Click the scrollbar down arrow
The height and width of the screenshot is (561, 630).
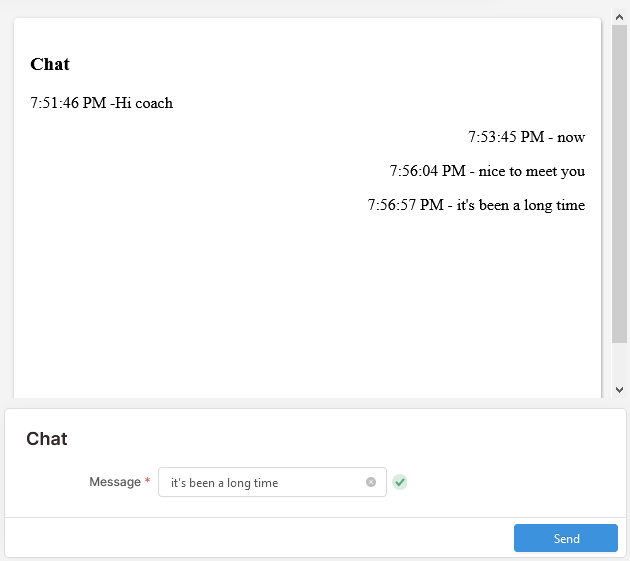(x=619, y=389)
